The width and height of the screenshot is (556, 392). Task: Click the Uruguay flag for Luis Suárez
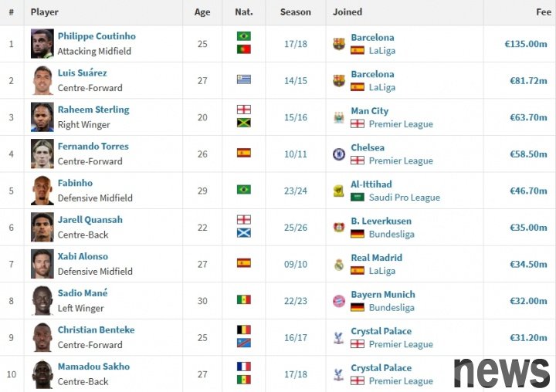click(244, 79)
